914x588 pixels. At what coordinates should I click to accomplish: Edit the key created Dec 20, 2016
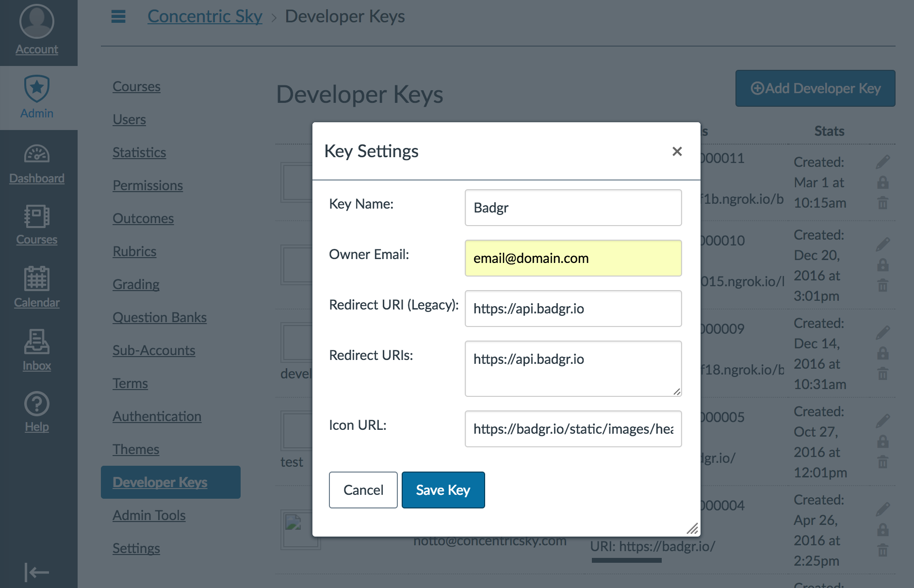click(x=883, y=245)
